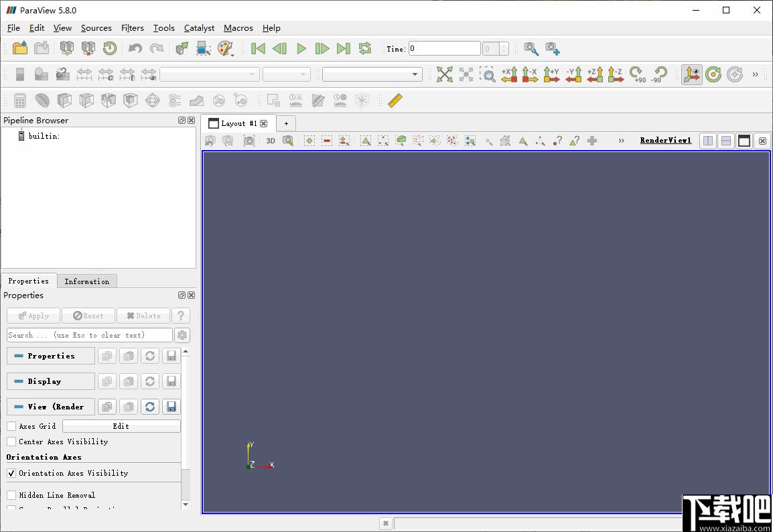The height and width of the screenshot is (532, 773).
Task: Set view direction to -Z
Action: pyautogui.click(x=615, y=74)
